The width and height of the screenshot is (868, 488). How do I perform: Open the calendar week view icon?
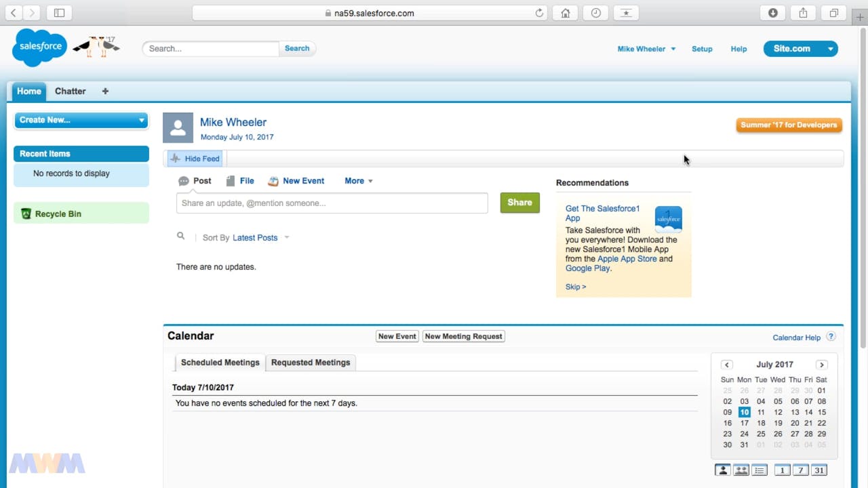pos(801,470)
